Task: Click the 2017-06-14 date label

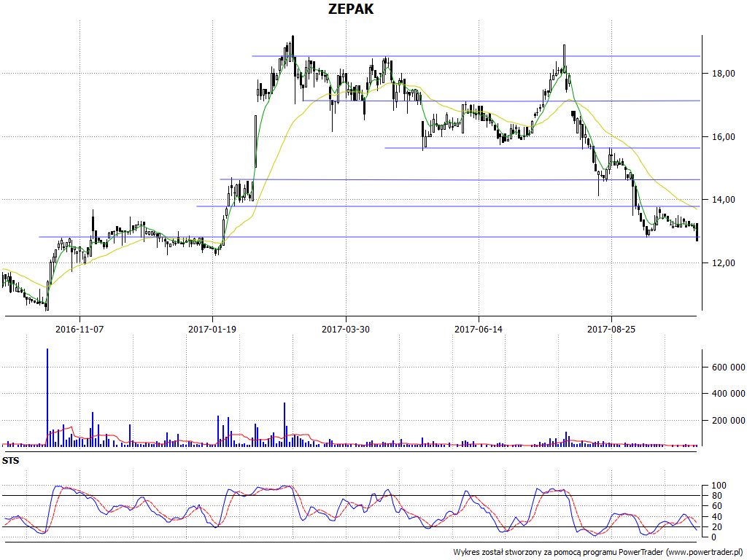Action: click(x=479, y=329)
